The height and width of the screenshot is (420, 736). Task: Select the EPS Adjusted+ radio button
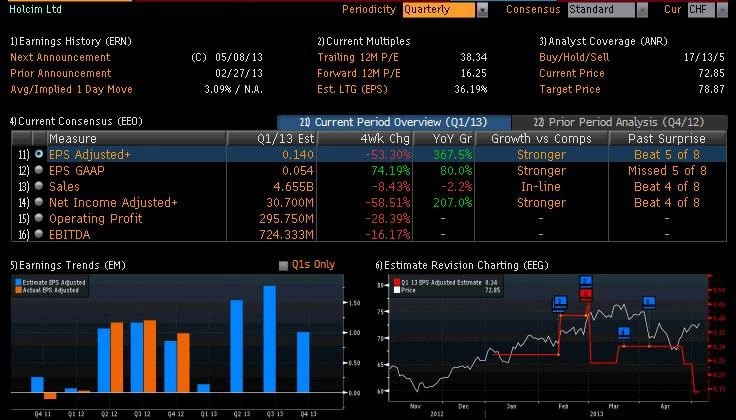point(39,154)
